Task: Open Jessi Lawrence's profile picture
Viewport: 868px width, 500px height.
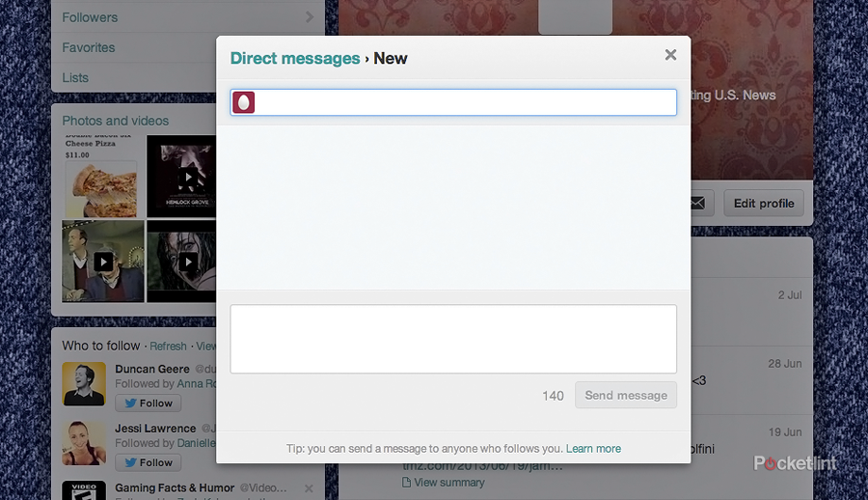Action: [x=84, y=443]
